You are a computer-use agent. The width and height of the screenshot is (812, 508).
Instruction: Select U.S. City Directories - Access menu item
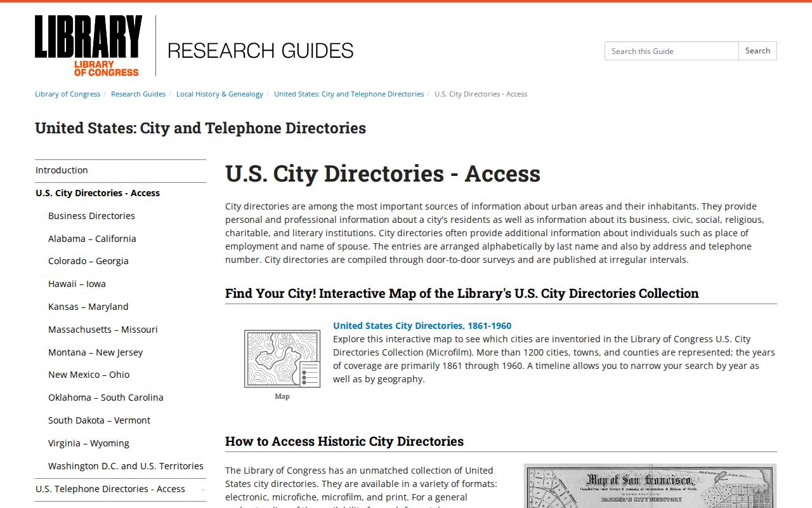121,193
